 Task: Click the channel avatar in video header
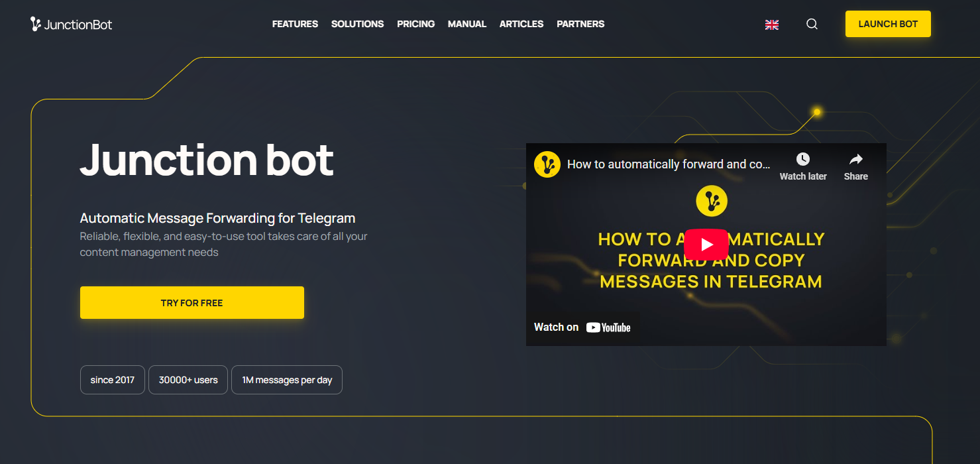pyautogui.click(x=547, y=164)
